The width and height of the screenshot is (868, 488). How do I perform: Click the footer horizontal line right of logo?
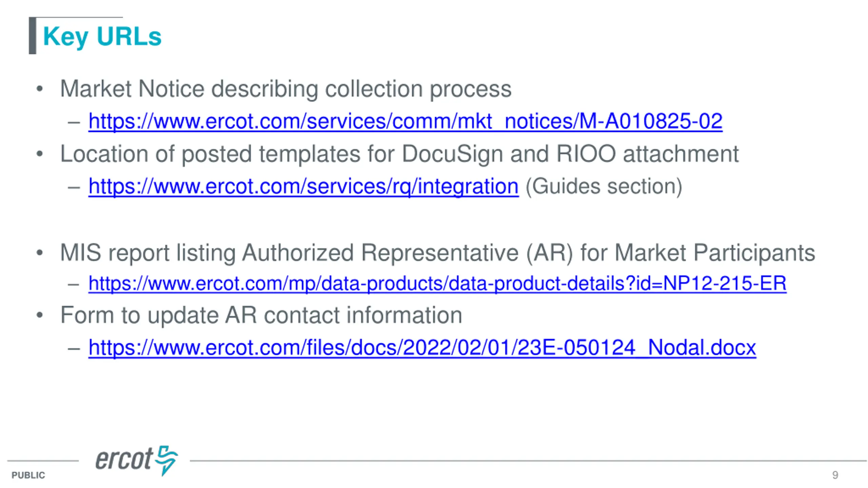pos(528,461)
